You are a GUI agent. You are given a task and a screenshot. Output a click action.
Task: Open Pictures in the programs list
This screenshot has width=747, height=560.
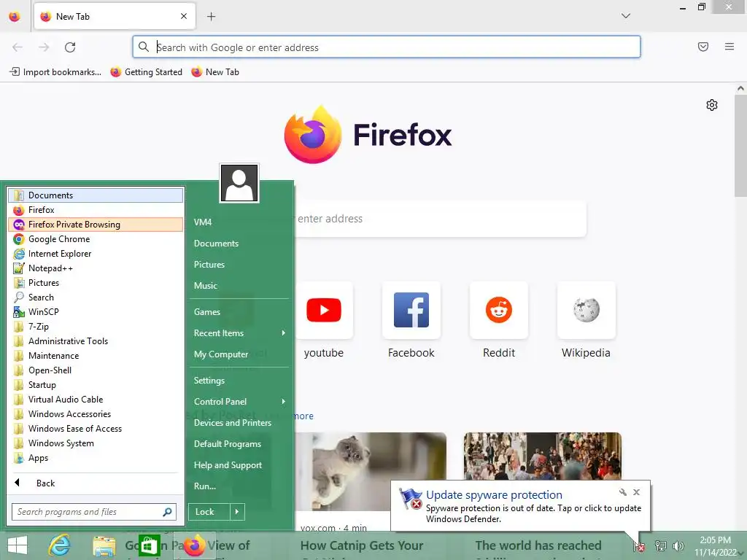[96, 283]
